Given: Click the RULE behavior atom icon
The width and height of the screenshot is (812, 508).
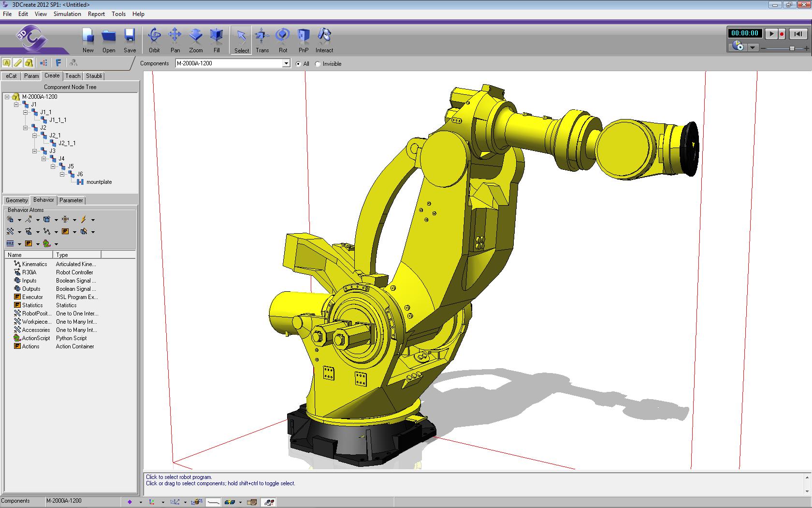Looking at the screenshot, I should click(x=10, y=243).
